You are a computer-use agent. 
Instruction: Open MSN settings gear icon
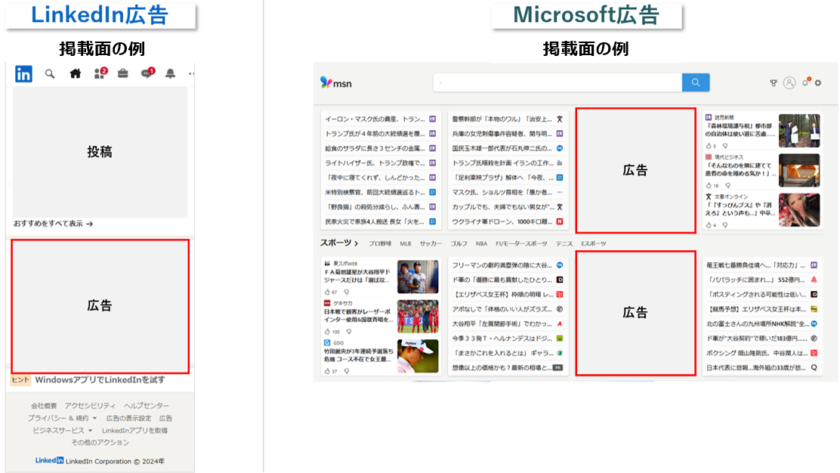[x=818, y=83]
